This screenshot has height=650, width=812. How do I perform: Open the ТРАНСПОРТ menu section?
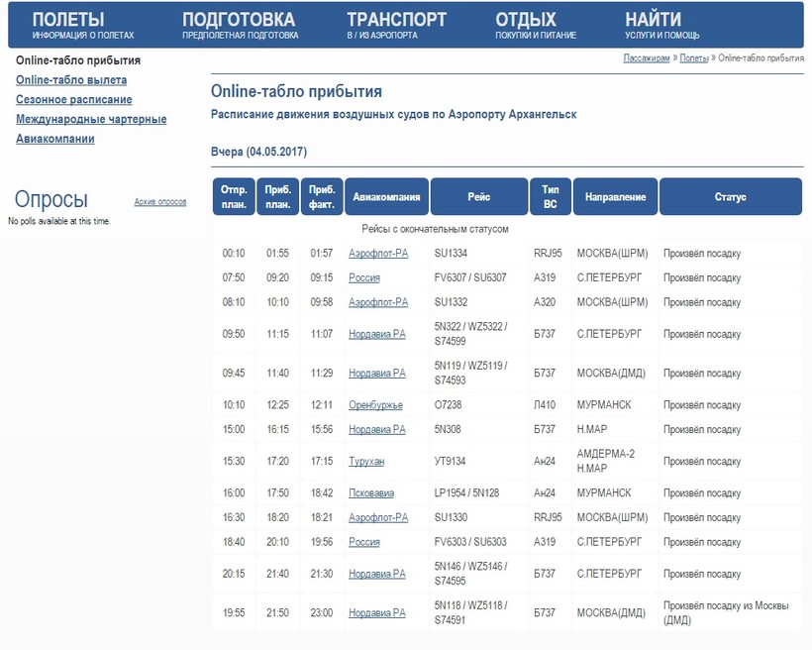[x=396, y=21]
